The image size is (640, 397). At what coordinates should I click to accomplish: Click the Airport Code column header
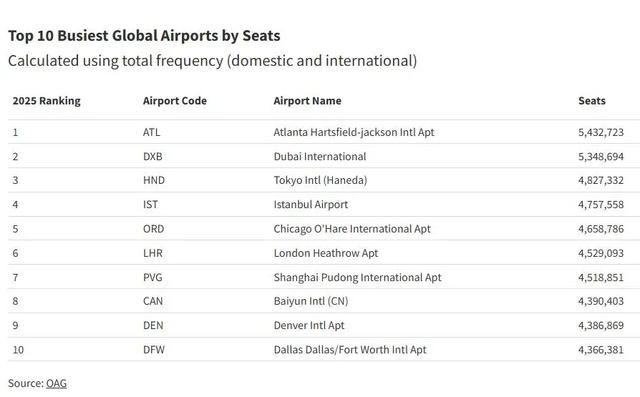(175, 101)
